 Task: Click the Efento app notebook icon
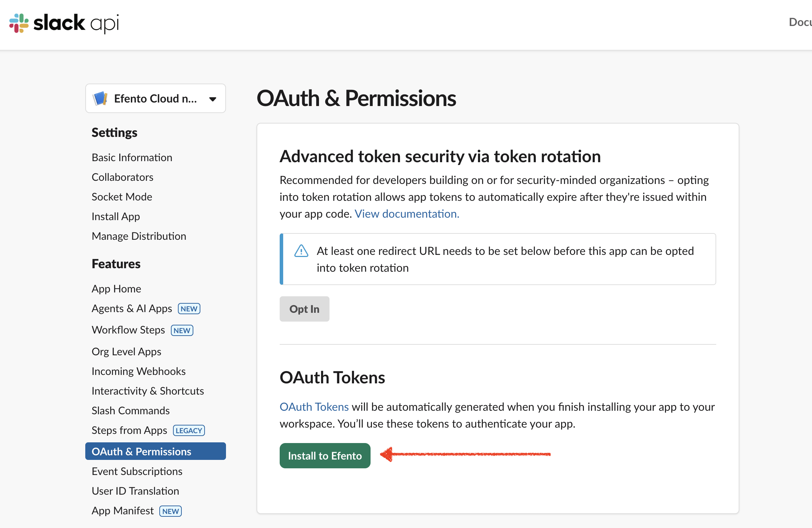coord(100,99)
